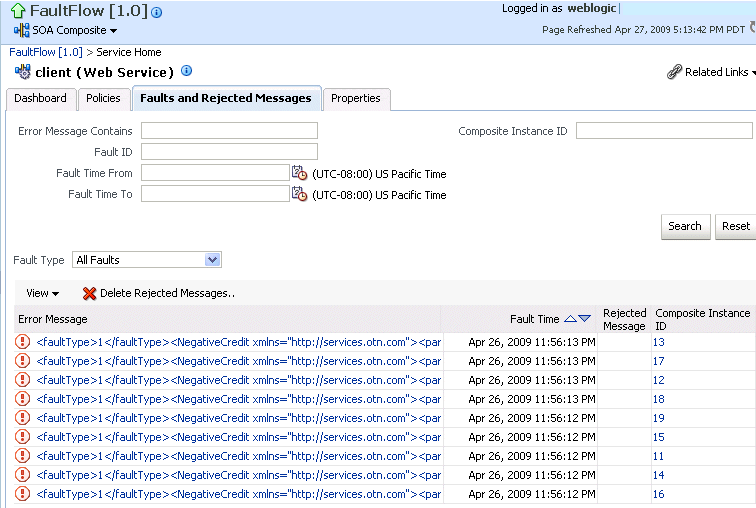Open the Fault Time To calendar picker

(299, 194)
